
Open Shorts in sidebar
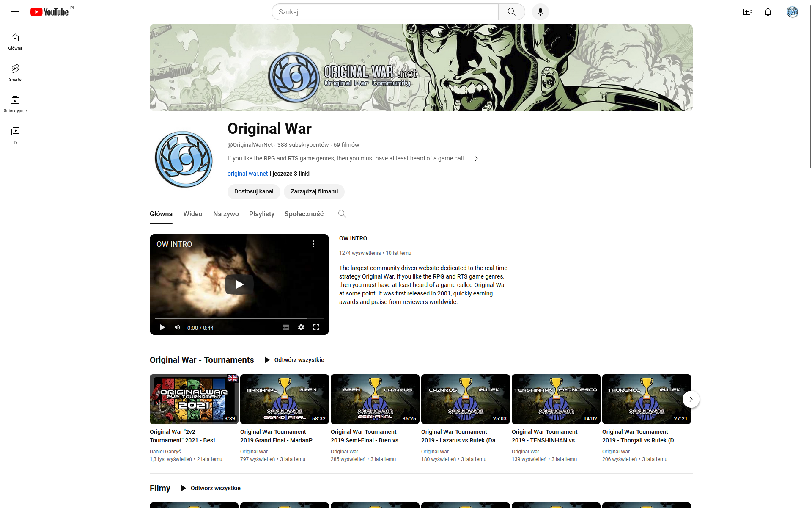coord(15,73)
